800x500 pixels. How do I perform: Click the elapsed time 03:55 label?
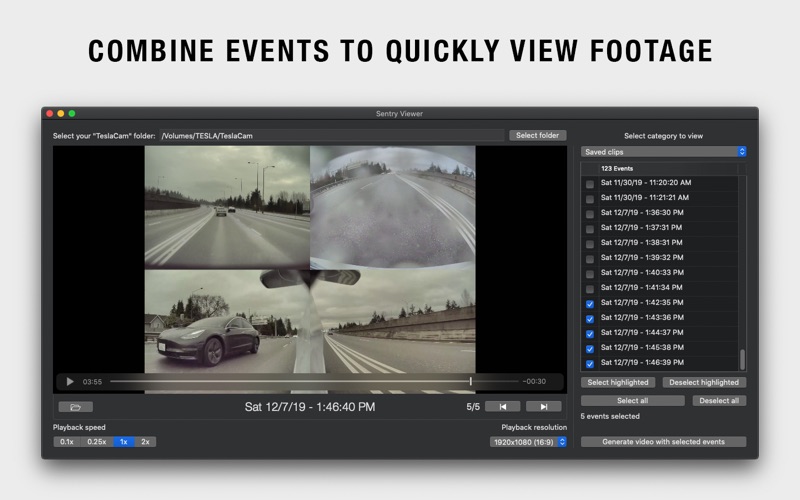(92, 382)
